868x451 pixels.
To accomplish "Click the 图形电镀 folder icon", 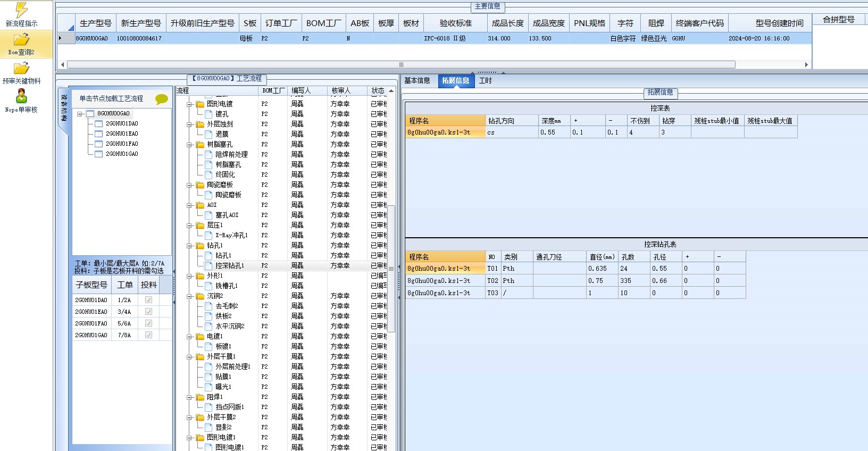I will tap(200, 104).
